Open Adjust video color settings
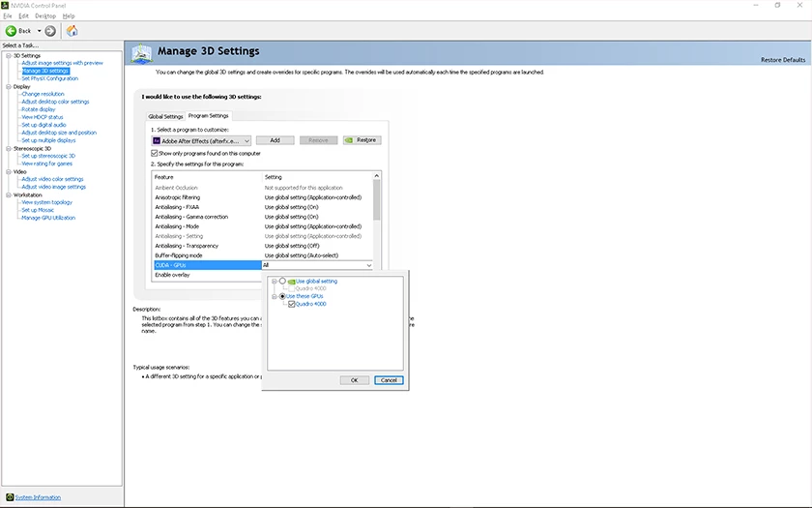The height and width of the screenshot is (508, 812). coord(52,179)
